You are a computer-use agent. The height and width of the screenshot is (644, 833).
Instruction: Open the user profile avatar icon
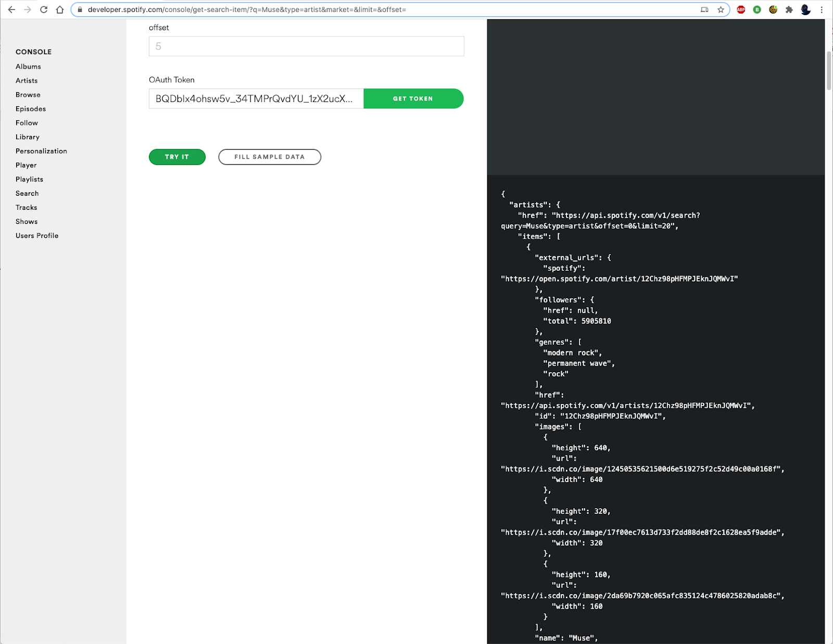pyautogui.click(x=805, y=9)
